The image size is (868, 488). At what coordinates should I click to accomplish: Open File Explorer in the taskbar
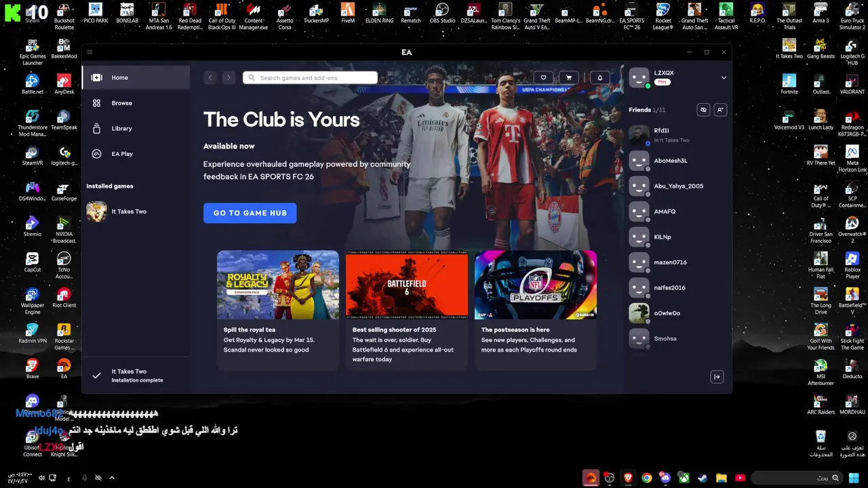(722, 478)
